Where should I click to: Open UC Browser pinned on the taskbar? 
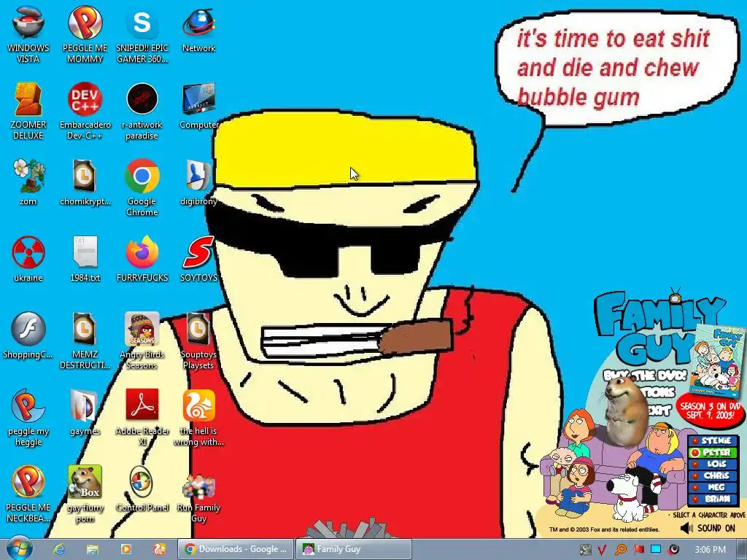[x=159, y=549]
